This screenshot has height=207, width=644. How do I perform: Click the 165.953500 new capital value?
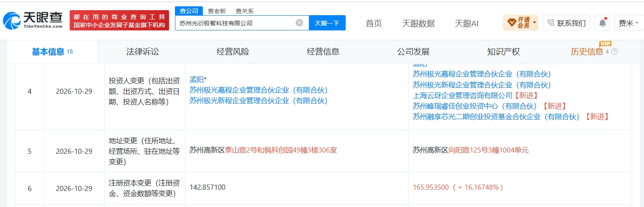(431, 187)
